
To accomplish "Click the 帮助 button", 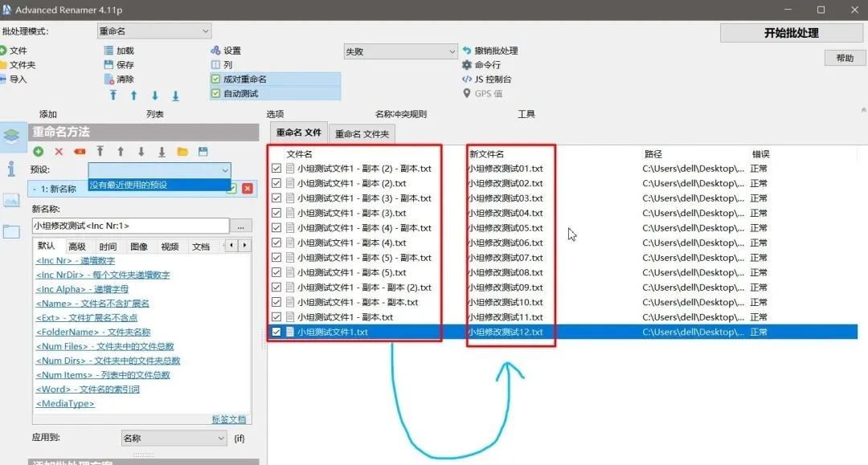I will (x=845, y=58).
